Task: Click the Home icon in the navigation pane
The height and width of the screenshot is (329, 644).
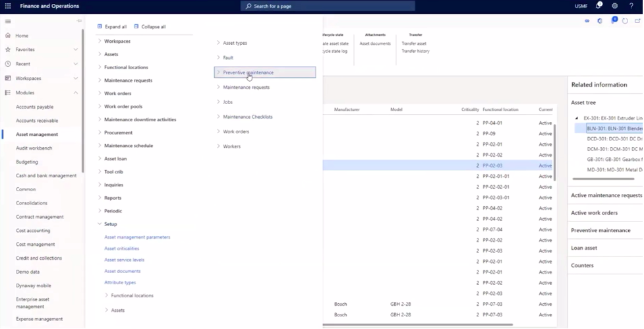Action: pyautogui.click(x=8, y=36)
